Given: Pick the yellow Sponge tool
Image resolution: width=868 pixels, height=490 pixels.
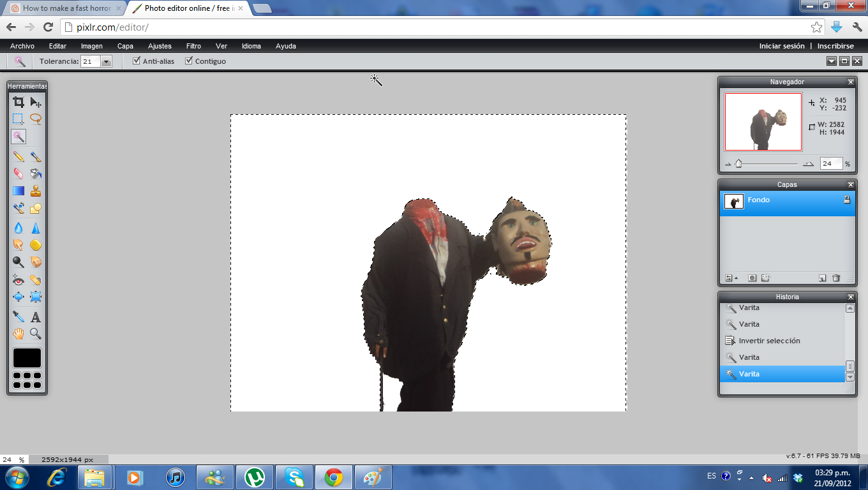Looking at the screenshot, I should [x=36, y=244].
